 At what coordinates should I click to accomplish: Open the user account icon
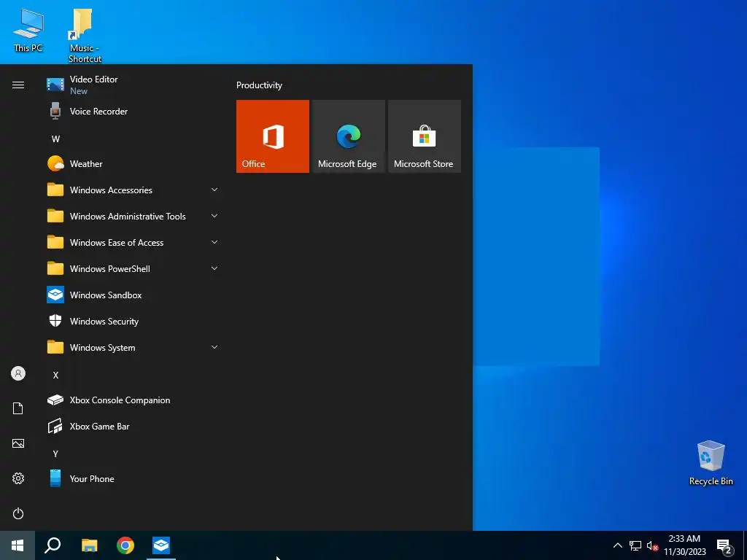18,373
